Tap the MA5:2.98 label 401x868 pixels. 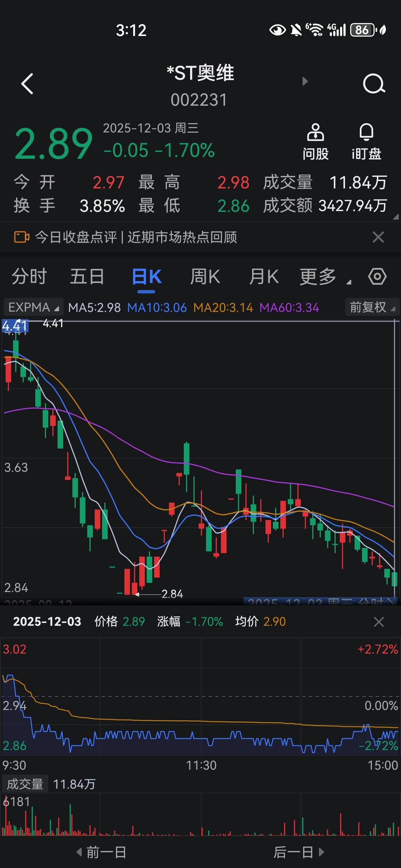pyautogui.click(x=94, y=308)
